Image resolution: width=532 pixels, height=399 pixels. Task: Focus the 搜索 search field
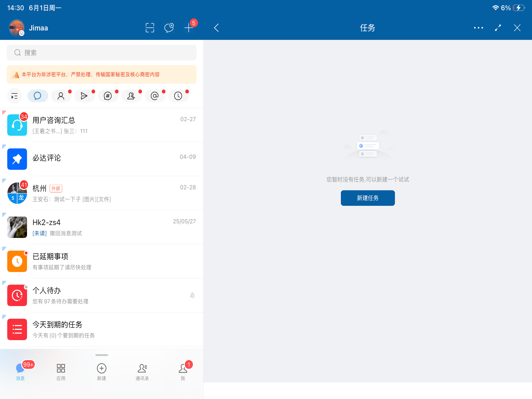tap(102, 53)
